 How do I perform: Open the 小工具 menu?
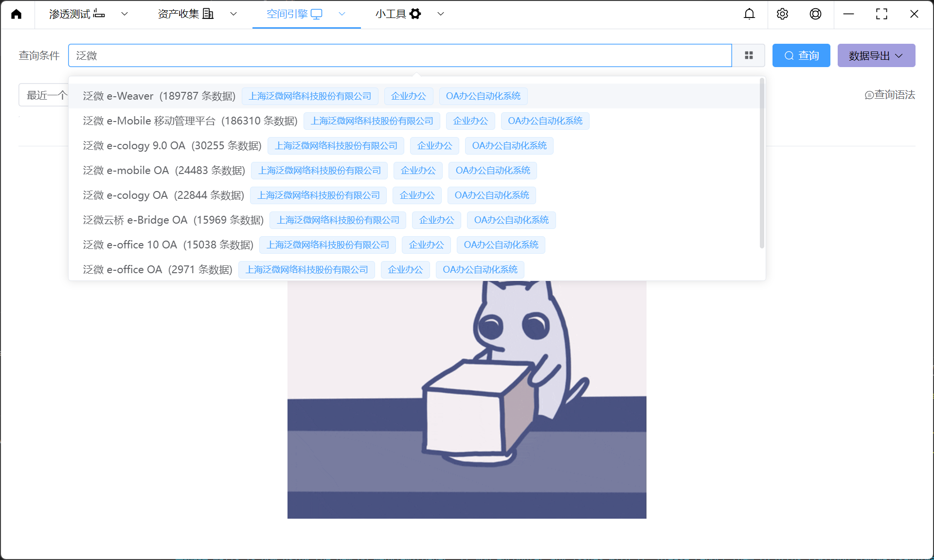[391, 14]
